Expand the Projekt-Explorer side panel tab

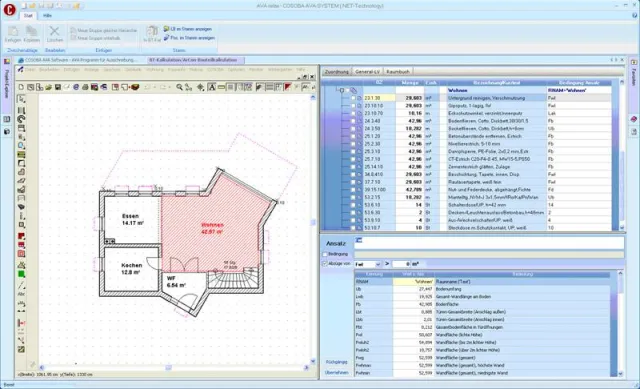tap(7, 84)
